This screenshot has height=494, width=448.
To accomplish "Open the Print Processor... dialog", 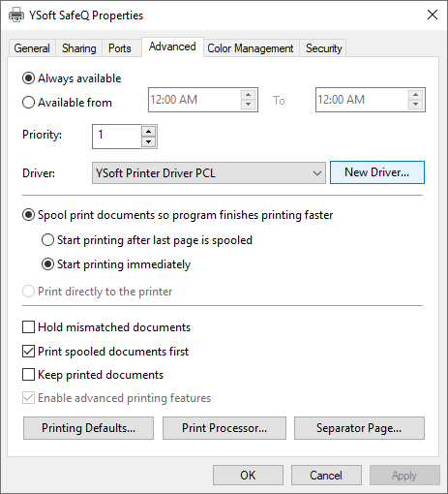I will (224, 428).
